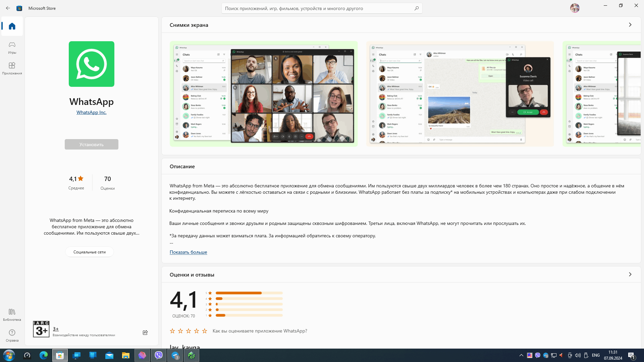
Task: Open the notification center
Action: tap(632, 355)
